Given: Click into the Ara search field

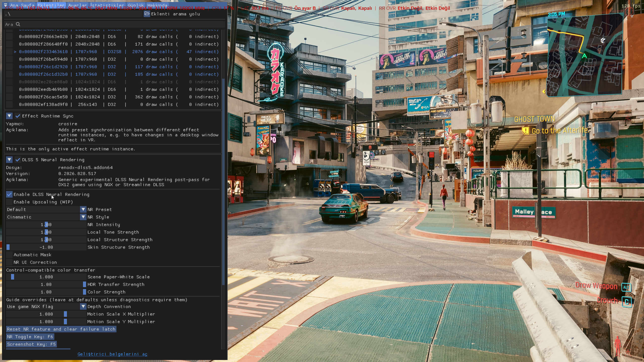Looking at the screenshot, I should 115,24.
